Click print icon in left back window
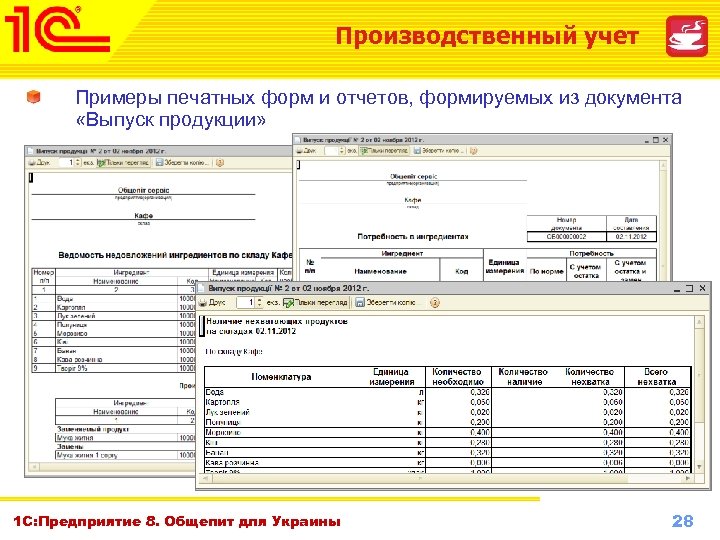 point(32,163)
